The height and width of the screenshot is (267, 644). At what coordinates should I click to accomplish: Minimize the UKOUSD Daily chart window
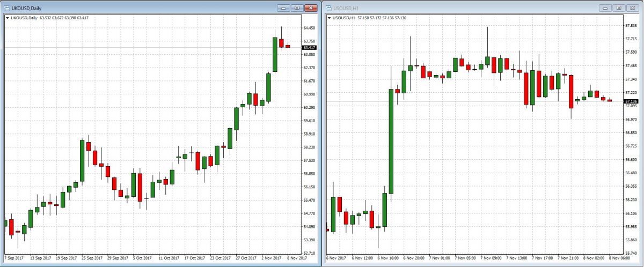pyautogui.click(x=284, y=8)
